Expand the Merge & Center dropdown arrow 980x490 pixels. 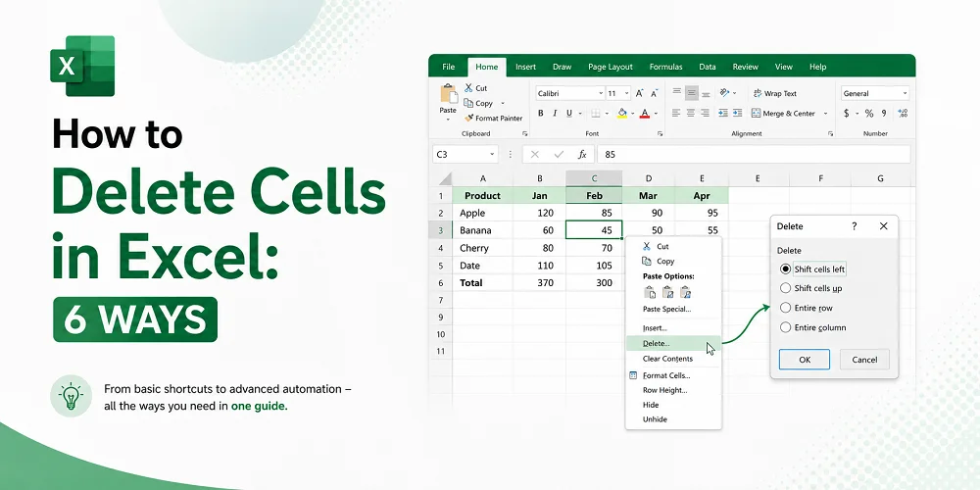pyautogui.click(x=825, y=114)
